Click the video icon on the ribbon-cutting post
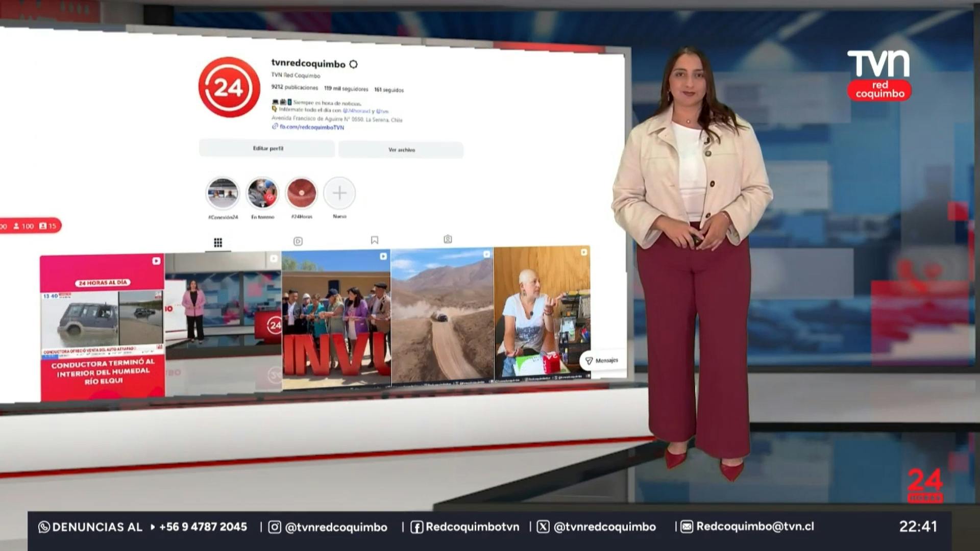The width and height of the screenshot is (980, 551). (x=383, y=256)
